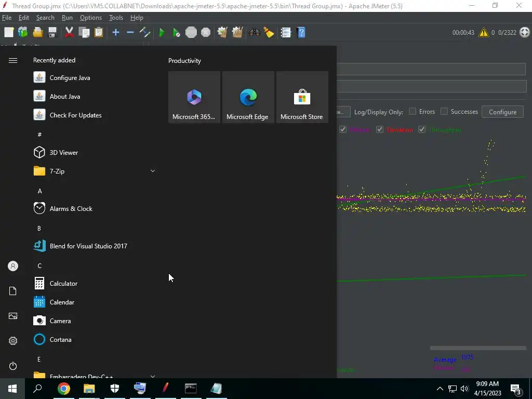Open the Microsoft Store tile
Image resolution: width=532 pixels, height=399 pixels.
point(302,97)
